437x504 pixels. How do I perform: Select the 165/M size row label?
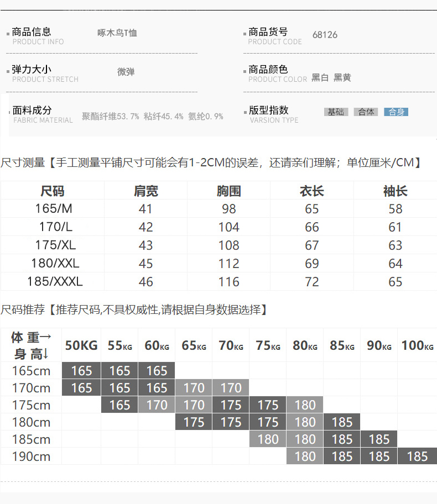pos(54,209)
